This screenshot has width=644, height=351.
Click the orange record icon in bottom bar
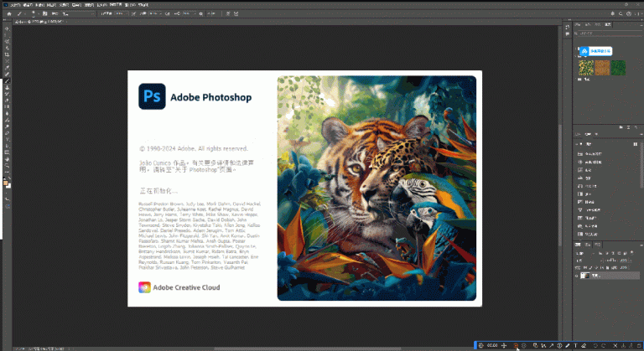[517, 345]
